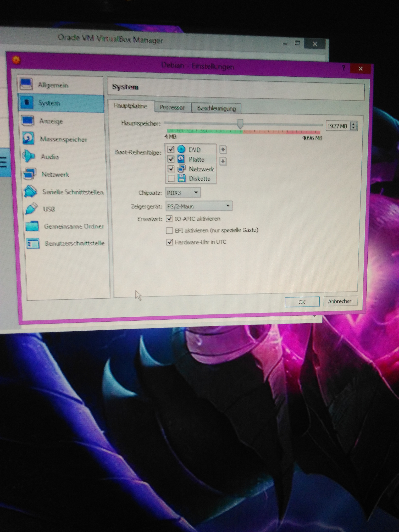Select the USB plug icon
Screen dimensions: 399x532
pos(31,209)
